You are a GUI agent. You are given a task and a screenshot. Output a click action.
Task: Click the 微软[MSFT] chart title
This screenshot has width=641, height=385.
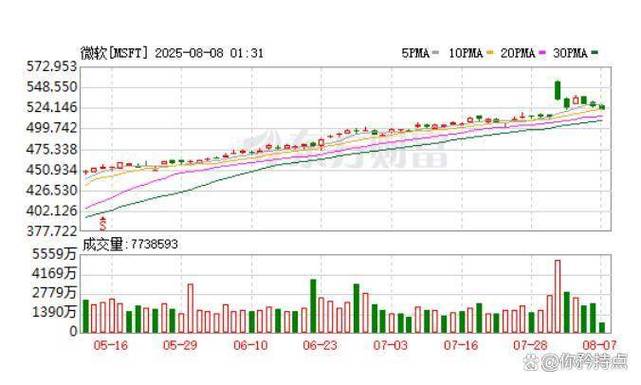point(114,53)
